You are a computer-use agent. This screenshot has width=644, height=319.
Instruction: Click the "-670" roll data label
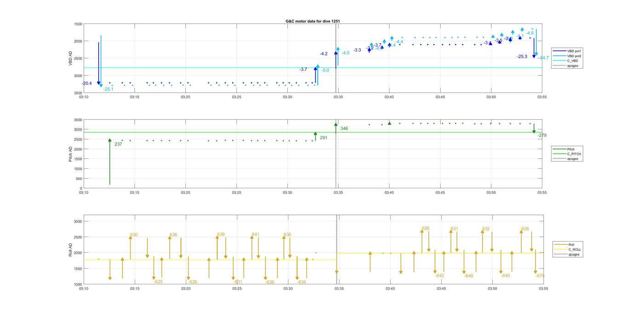pos(540,276)
